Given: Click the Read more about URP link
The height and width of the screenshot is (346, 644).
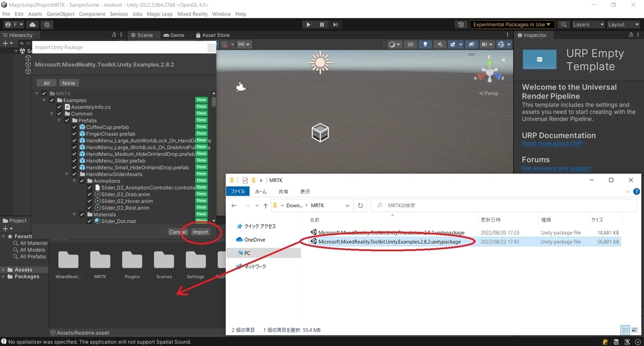Looking at the screenshot, I should (552, 144).
